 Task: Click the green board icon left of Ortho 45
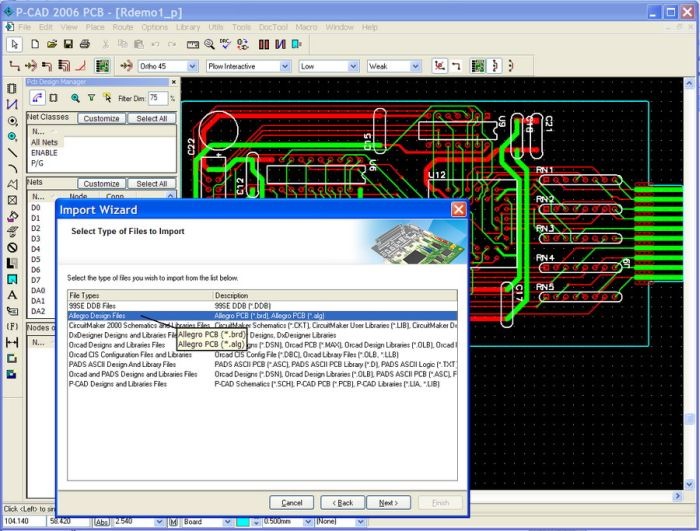coord(103,66)
